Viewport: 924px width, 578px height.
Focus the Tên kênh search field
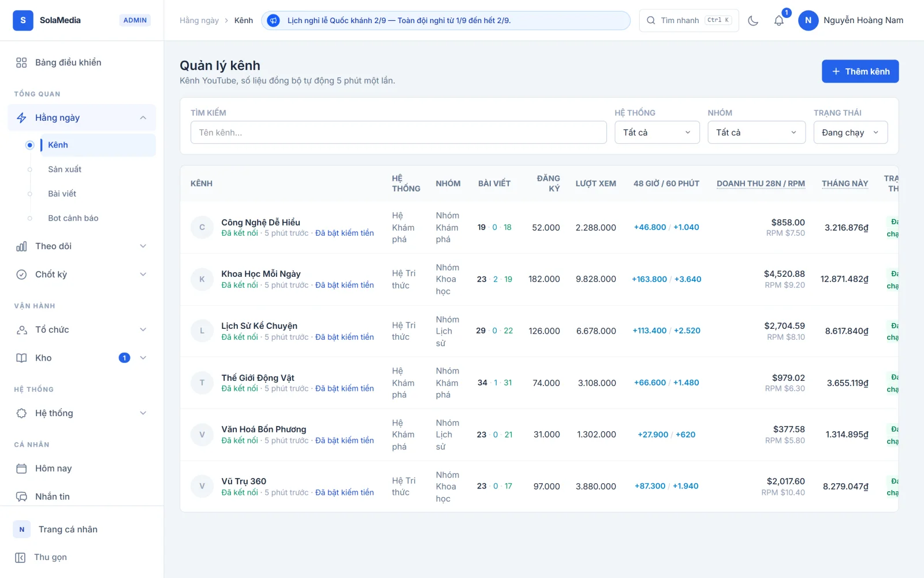pos(398,132)
